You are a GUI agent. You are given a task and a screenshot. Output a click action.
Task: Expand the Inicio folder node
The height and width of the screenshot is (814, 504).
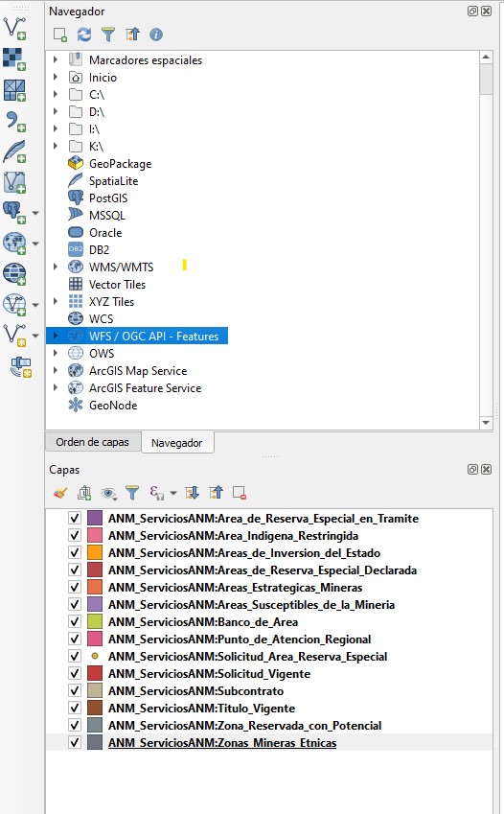point(56,77)
